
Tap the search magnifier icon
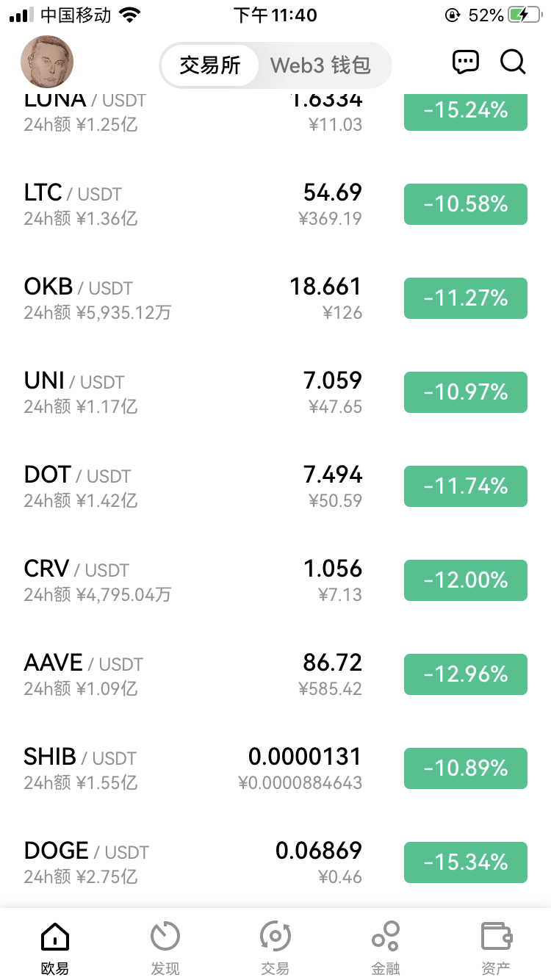514,62
